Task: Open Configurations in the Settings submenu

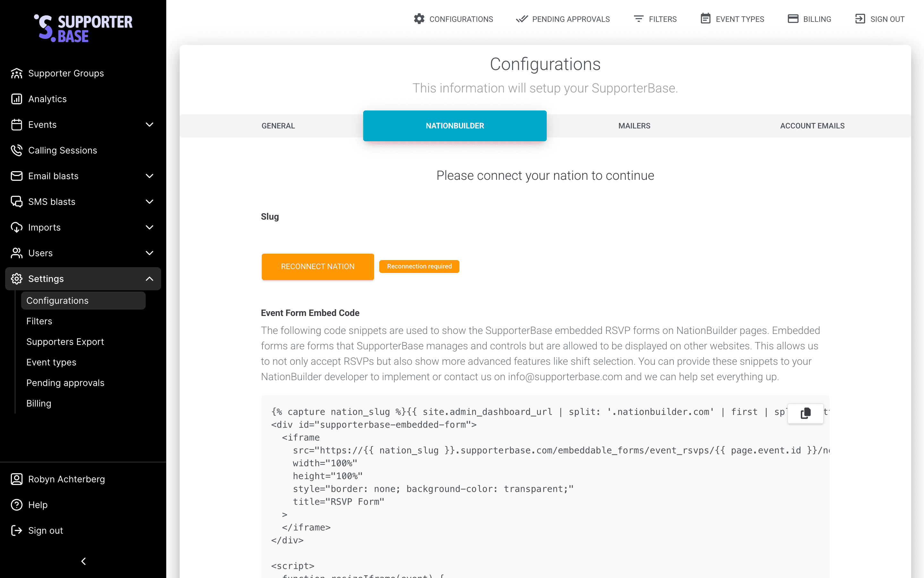Action: point(83,301)
